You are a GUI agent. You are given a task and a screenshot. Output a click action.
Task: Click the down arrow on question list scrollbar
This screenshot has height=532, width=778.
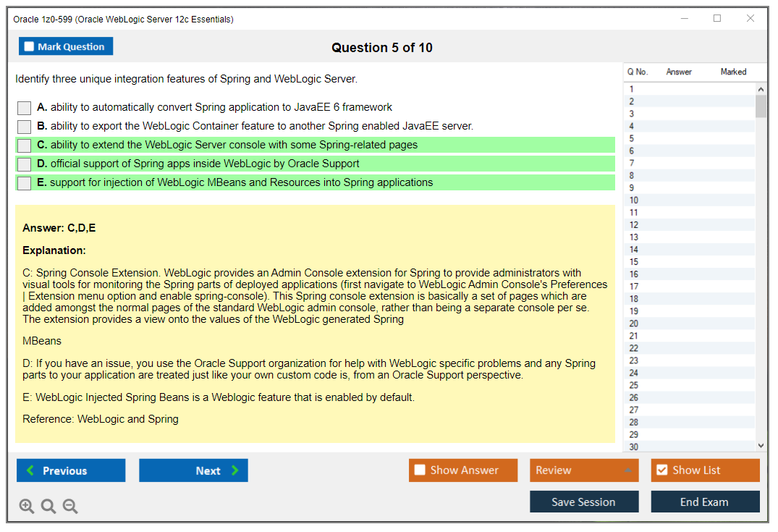pyautogui.click(x=761, y=445)
